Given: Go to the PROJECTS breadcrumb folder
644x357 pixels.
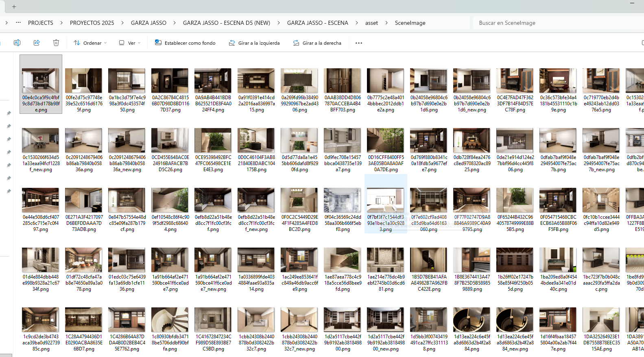Looking at the screenshot, I should point(40,23).
